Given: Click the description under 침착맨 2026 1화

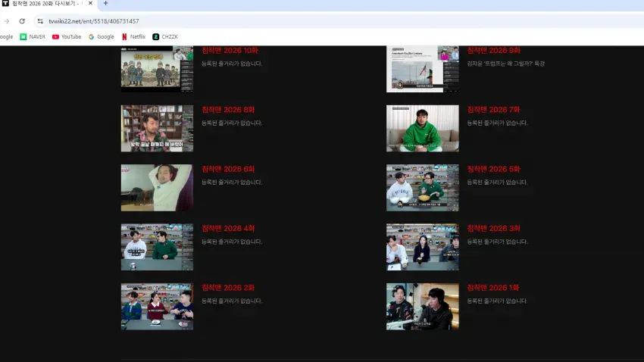Looking at the screenshot, I should point(497,301).
